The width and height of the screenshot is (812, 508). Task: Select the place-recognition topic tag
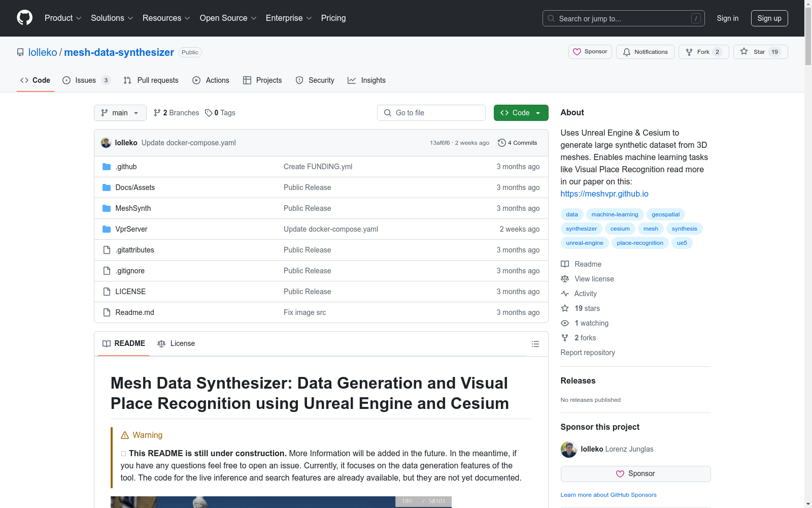pos(640,243)
